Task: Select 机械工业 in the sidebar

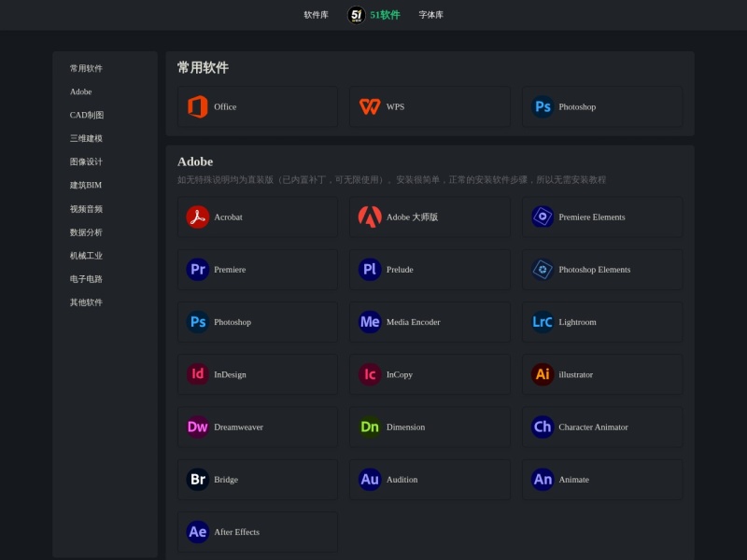Action: 86,255
